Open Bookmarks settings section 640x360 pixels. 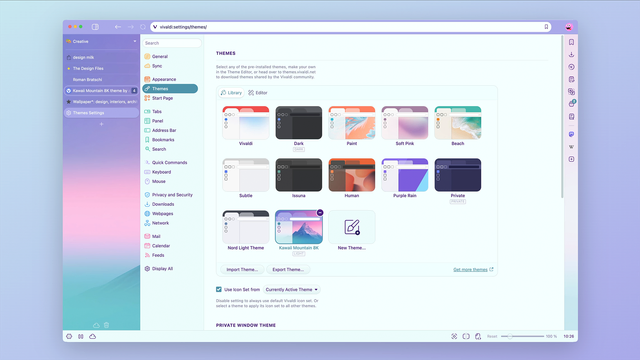pyautogui.click(x=160, y=140)
